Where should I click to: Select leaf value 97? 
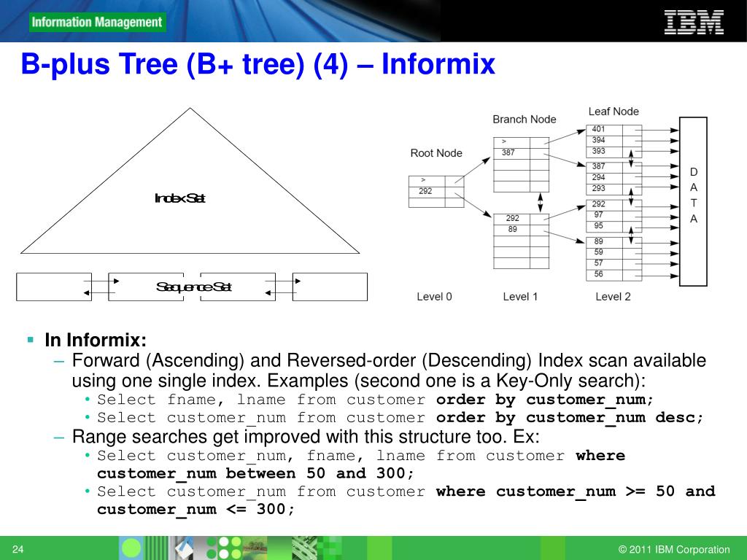[x=598, y=215]
